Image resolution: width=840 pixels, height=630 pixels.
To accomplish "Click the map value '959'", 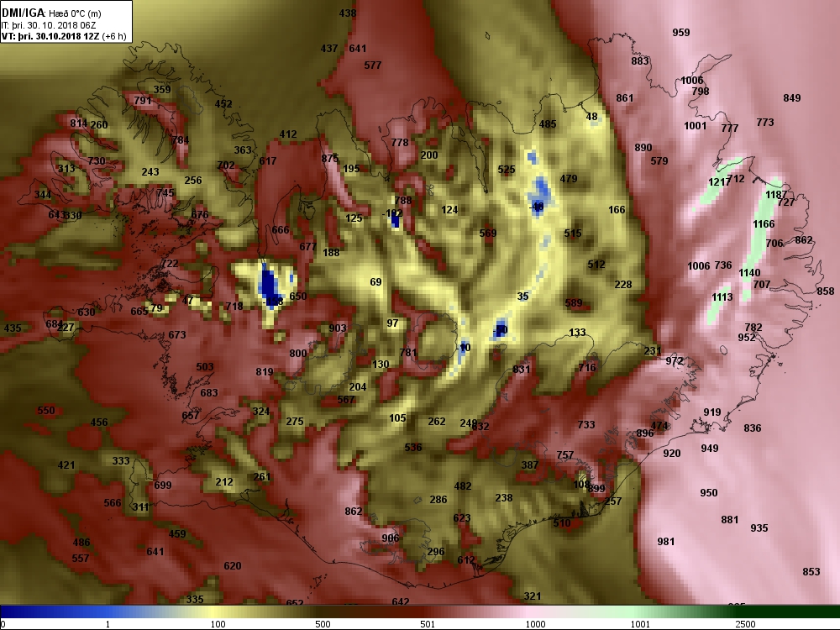I will click(681, 33).
